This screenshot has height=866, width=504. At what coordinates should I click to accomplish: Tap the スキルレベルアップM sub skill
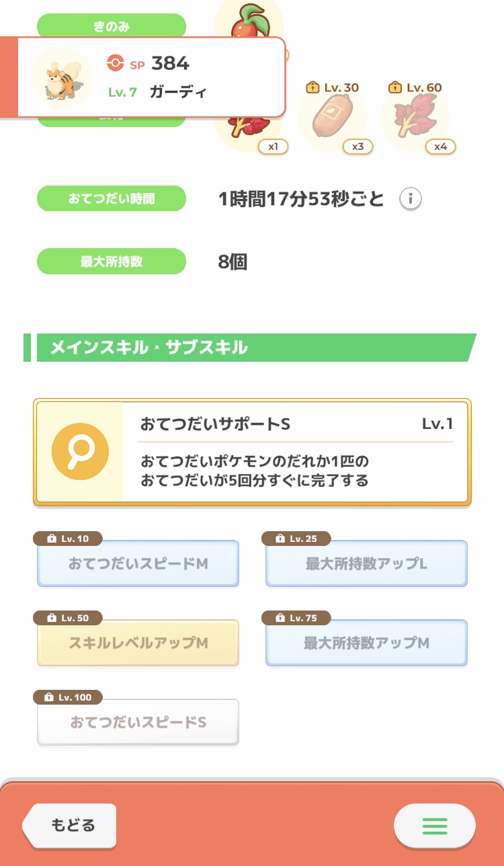pyautogui.click(x=138, y=643)
